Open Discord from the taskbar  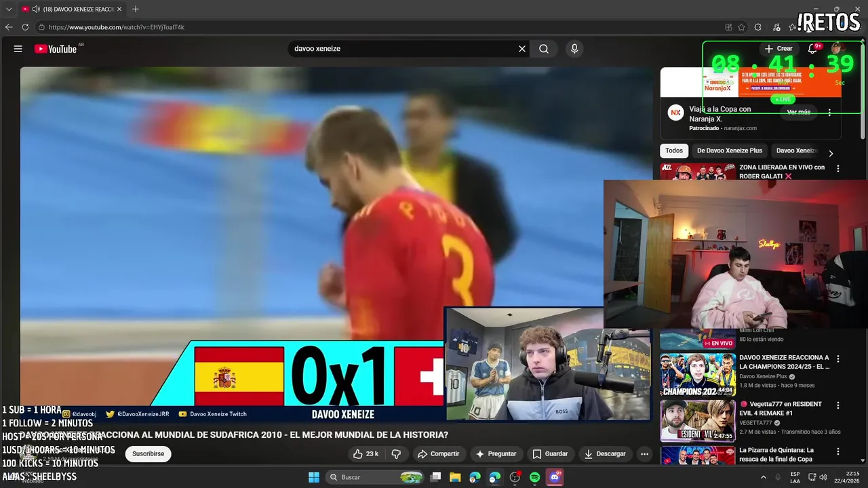(555, 477)
